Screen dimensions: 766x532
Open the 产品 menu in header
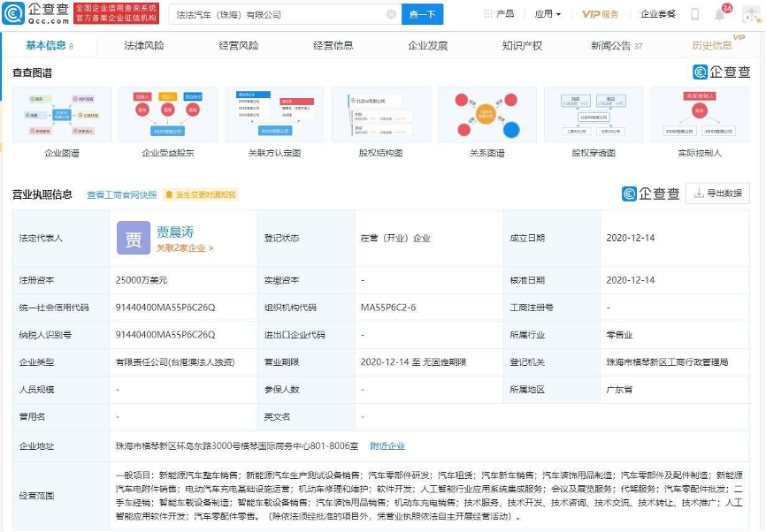tap(499, 14)
